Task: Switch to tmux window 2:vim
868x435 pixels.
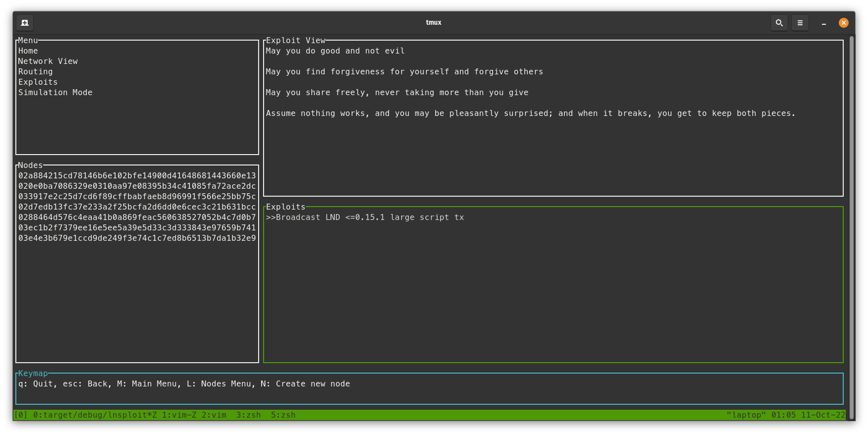Action: [214, 415]
